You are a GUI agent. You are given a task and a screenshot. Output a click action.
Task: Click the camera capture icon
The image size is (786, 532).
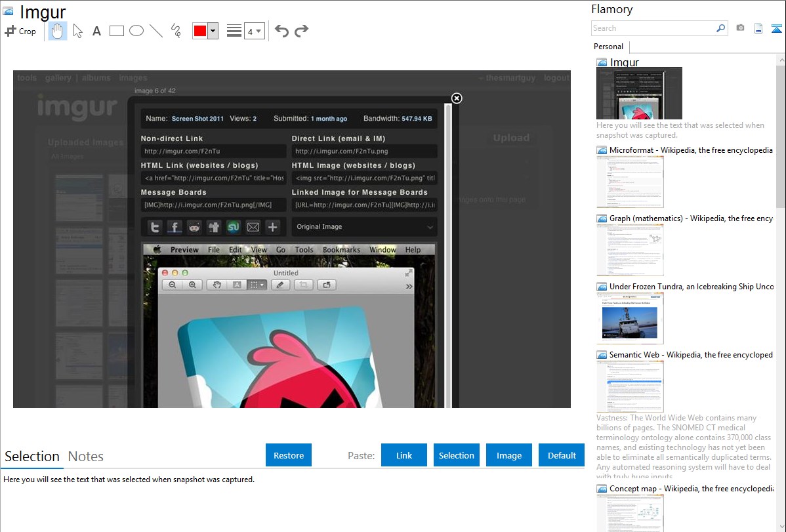[740, 28]
